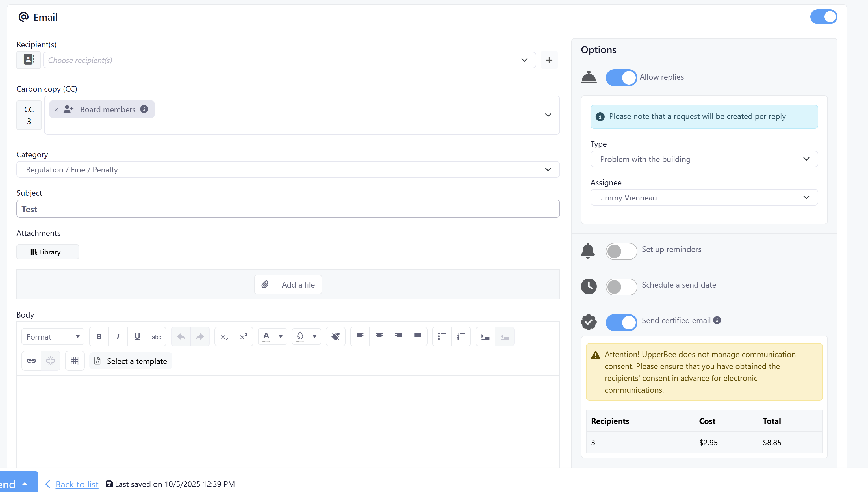This screenshot has height=492, width=868.
Task: Click the bulleted list icon
Action: coord(442,336)
